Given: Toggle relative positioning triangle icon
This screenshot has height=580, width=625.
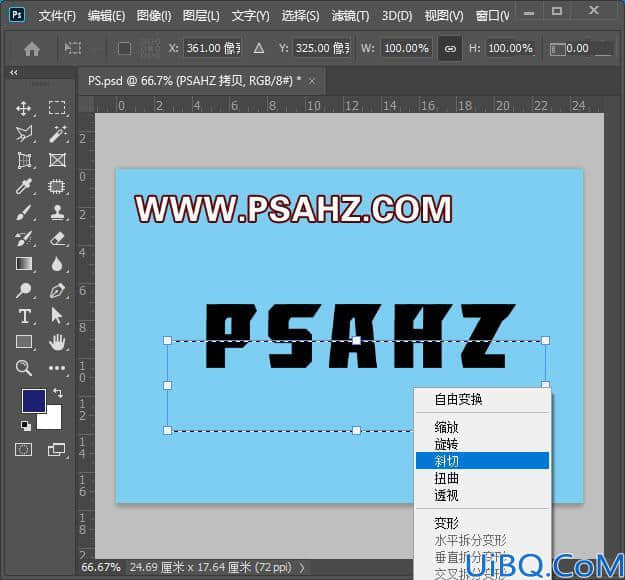Looking at the screenshot, I should (259, 49).
